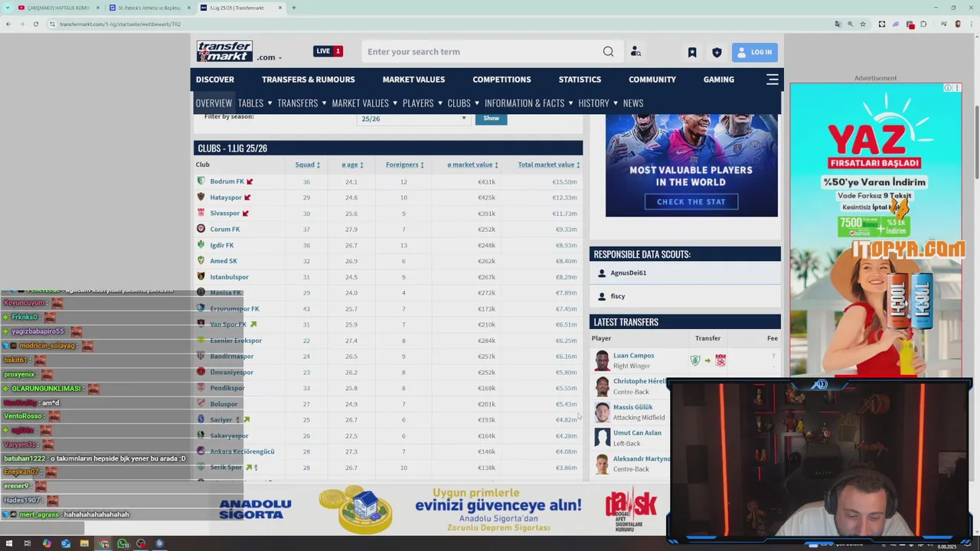Click CHECK THE STAT banner button

(x=691, y=202)
